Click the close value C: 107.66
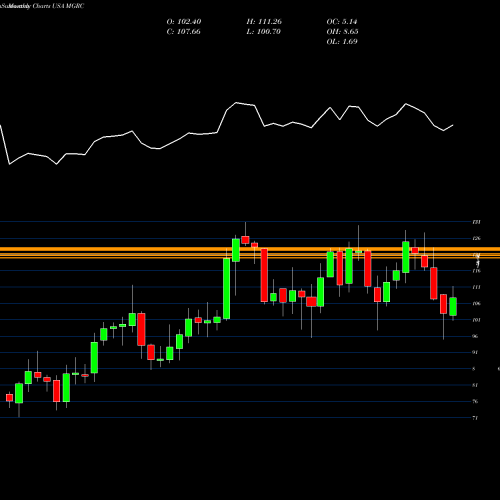The height and width of the screenshot is (500, 500). pyautogui.click(x=184, y=32)
